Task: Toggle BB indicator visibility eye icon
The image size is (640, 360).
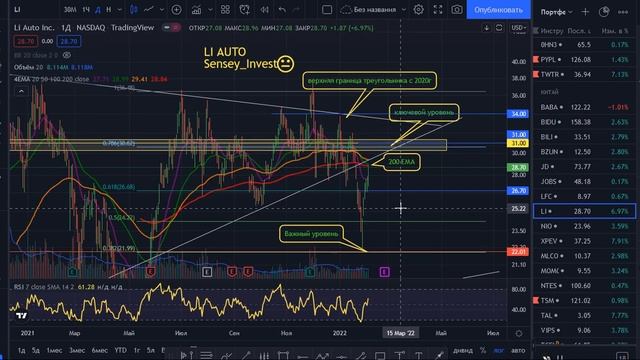Action: pos(67,55)
